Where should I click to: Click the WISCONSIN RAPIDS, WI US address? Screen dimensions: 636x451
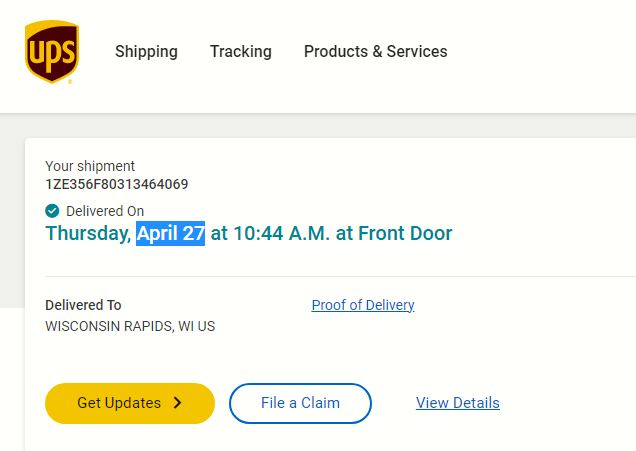pos(130,326)
